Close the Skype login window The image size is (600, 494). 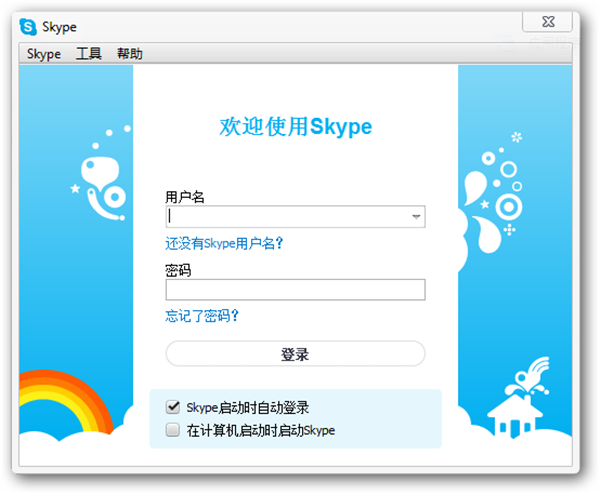click(x=547, y=21)
